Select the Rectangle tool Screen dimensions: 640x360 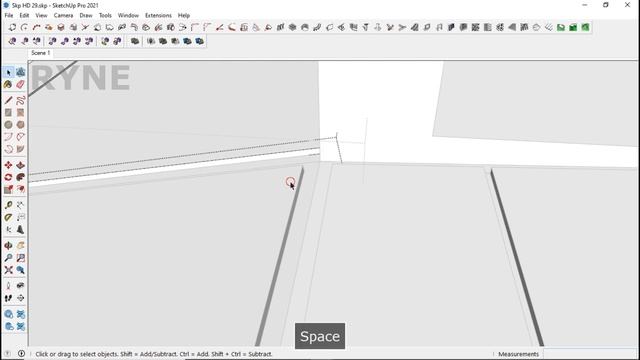(x=9, y=113)
